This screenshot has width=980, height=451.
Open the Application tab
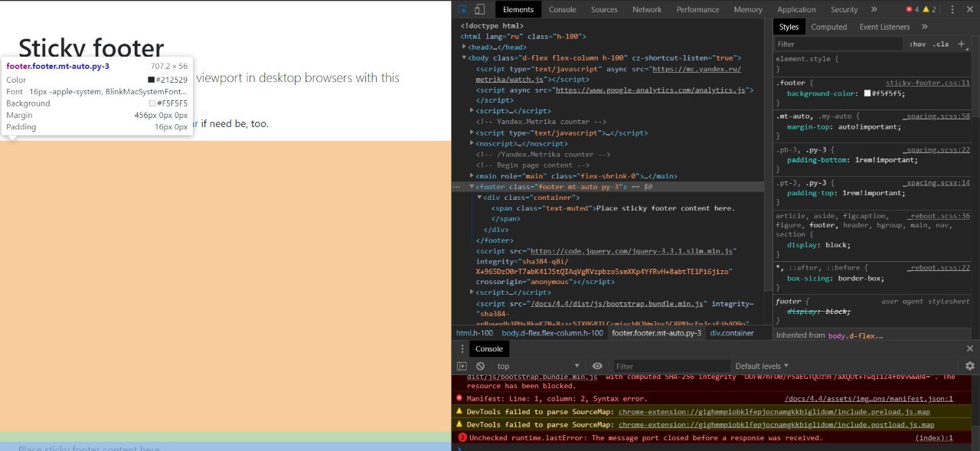[796, 9]
